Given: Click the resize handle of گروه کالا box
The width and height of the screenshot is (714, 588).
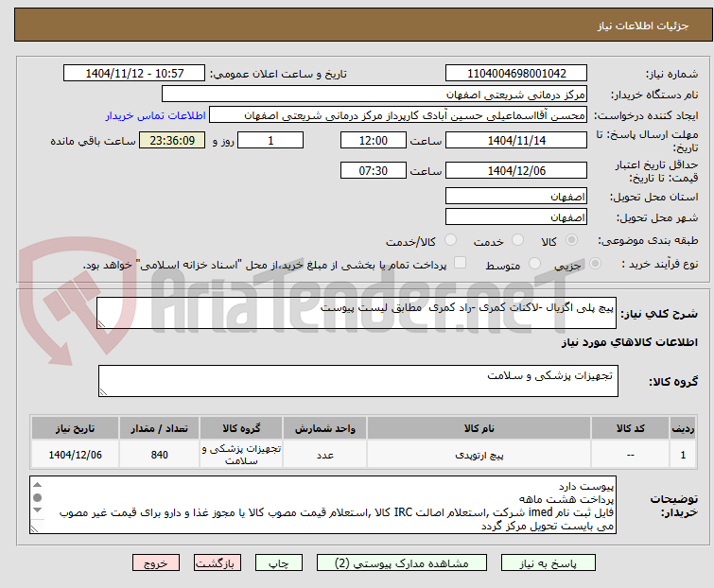Looking at the screenshot, I should coord(103,392).
